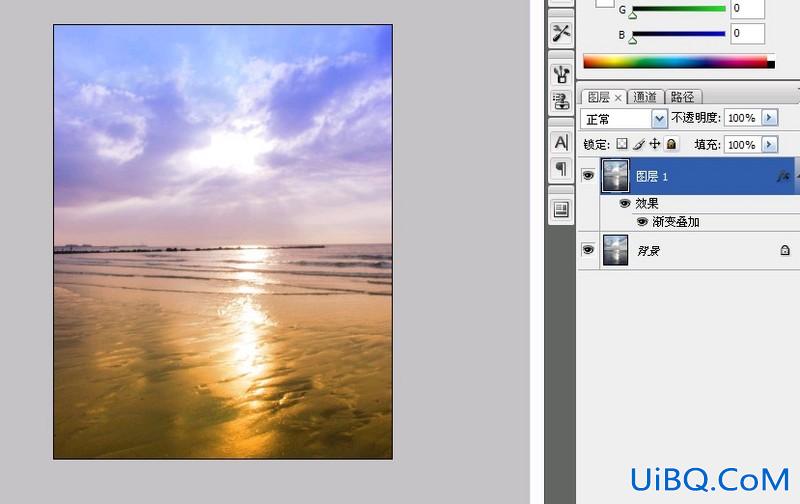Click the B value input field
Screen dimensions: 800x504
[x=747, y=34]
